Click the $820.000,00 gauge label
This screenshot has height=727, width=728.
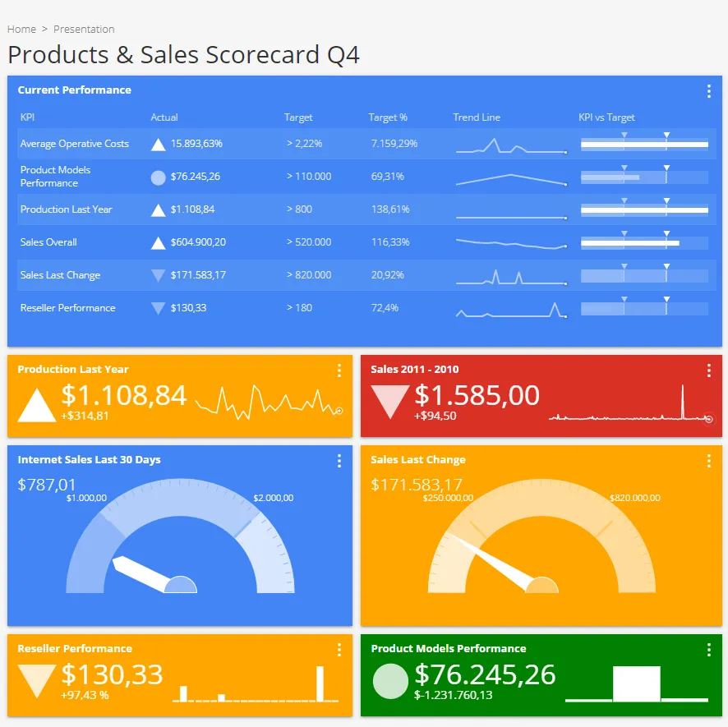[634, 498]
